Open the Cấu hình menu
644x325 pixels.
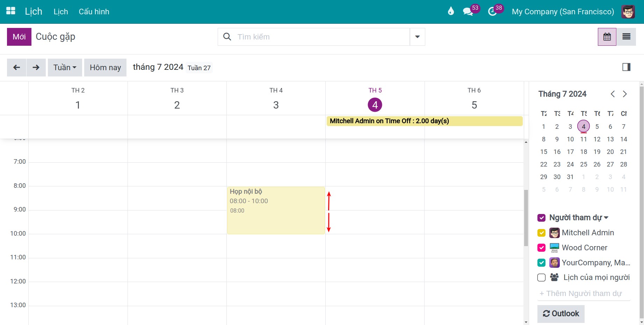point(94,12)
